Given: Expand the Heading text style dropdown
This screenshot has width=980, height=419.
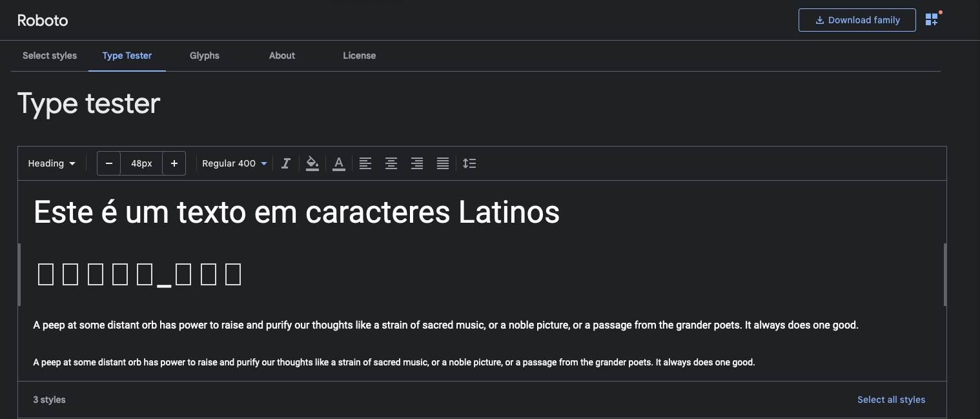Looking at the screenshot, I should (52, 163).
